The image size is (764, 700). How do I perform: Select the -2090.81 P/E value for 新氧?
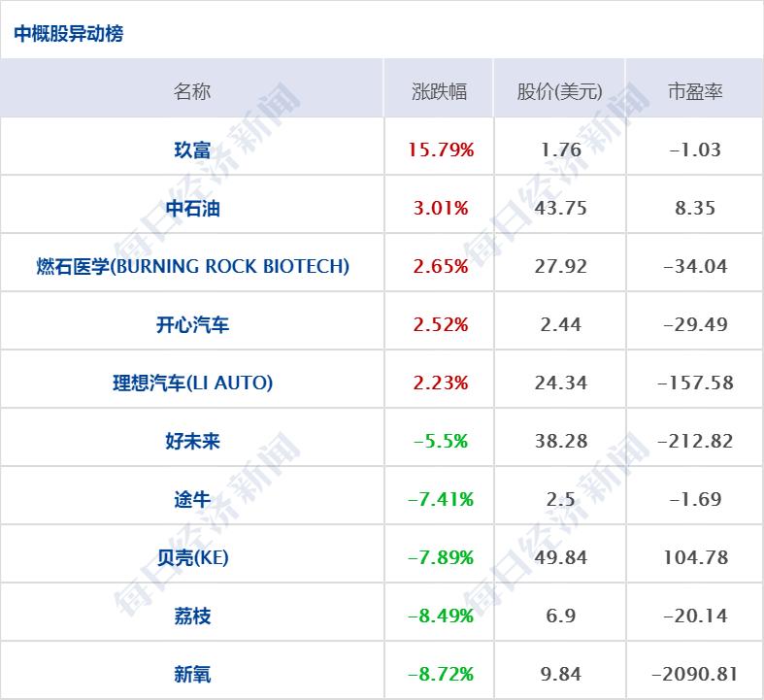pos(695,674)
